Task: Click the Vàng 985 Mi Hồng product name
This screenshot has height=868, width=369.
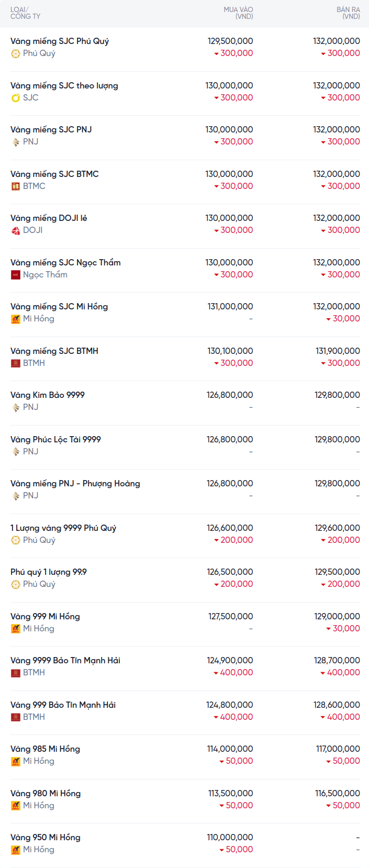Action: point(45,749)
